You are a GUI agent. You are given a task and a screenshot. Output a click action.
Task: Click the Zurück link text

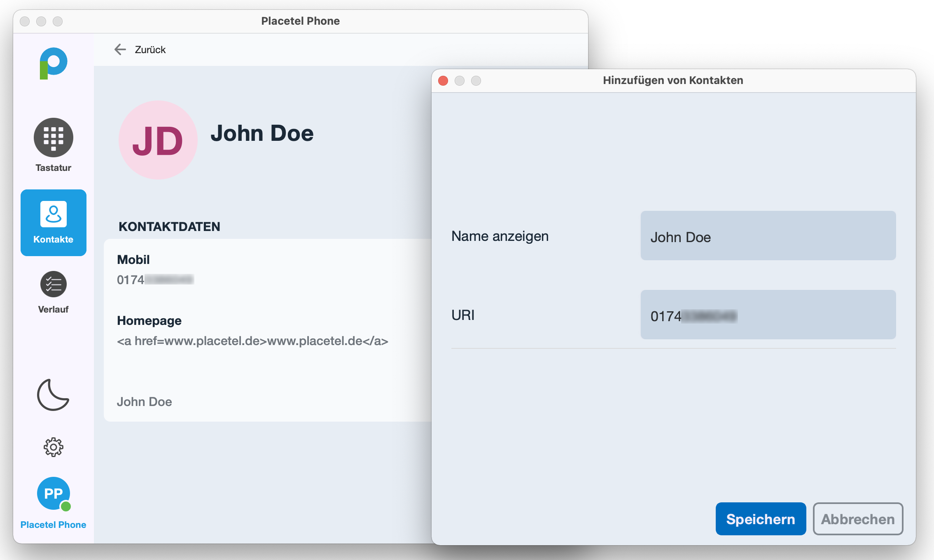pyautogui.click(x=150, y=50)
